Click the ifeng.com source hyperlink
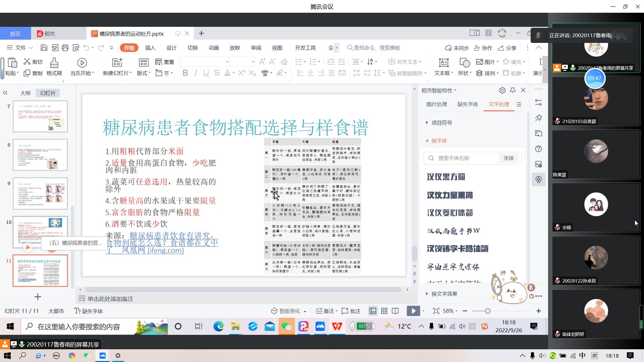 pos(162,243)
